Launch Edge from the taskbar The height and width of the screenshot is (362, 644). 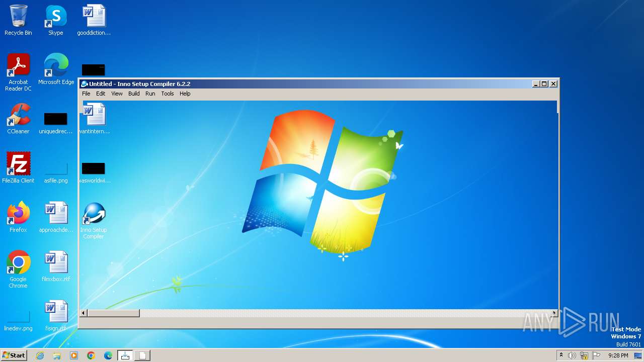[x=108, y=355]
